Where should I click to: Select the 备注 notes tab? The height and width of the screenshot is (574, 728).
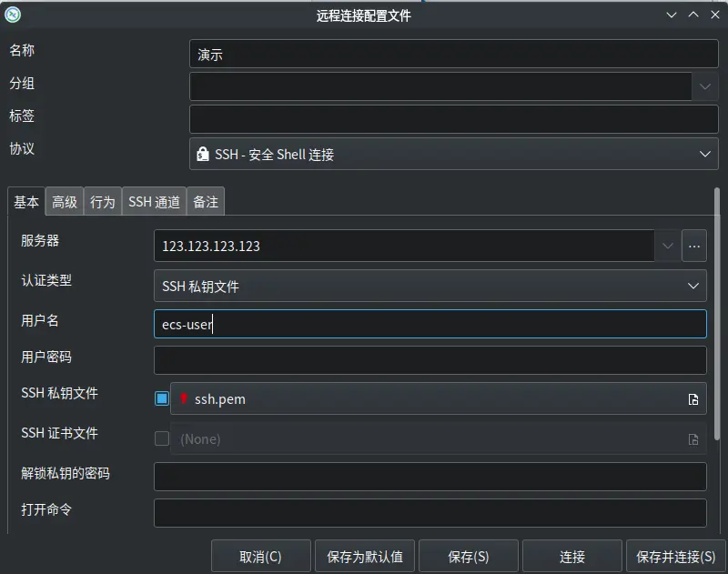click(x=206, y=202)
